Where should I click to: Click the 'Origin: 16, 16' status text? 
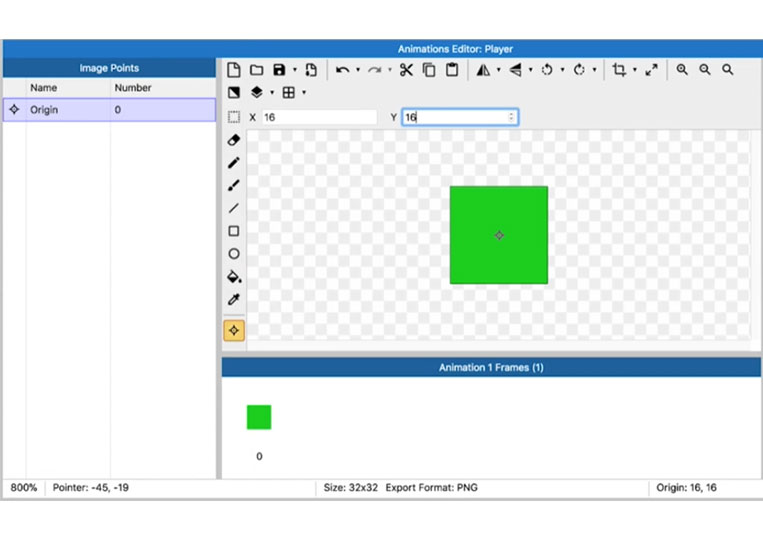pos(687,488)
